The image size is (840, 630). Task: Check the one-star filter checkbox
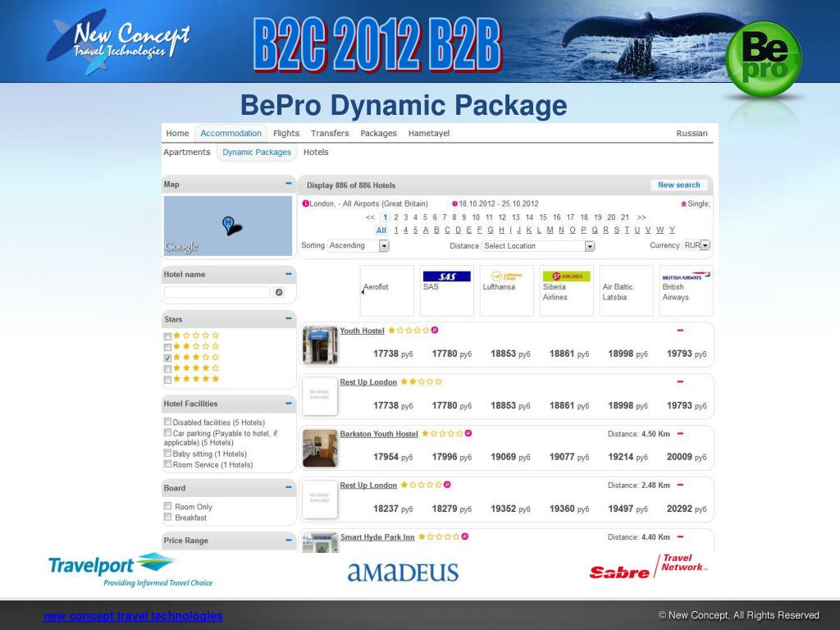click(167, 336)
